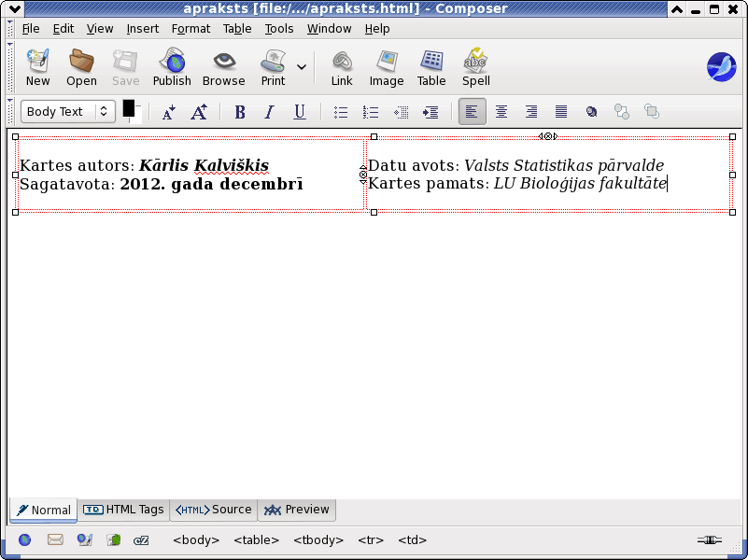Toggle italic formatting
This screenshot has width=748, height=560.
(270, 112)
